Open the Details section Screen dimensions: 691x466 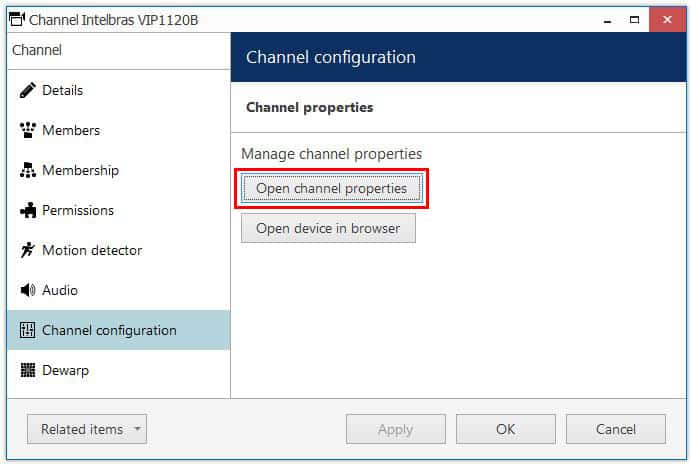[63, 91]
